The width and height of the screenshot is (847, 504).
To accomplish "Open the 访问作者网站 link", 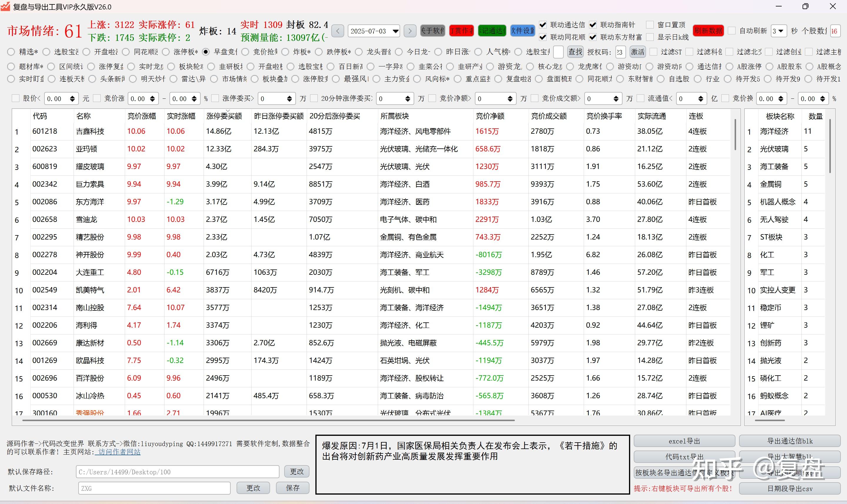I will (118, 452).
